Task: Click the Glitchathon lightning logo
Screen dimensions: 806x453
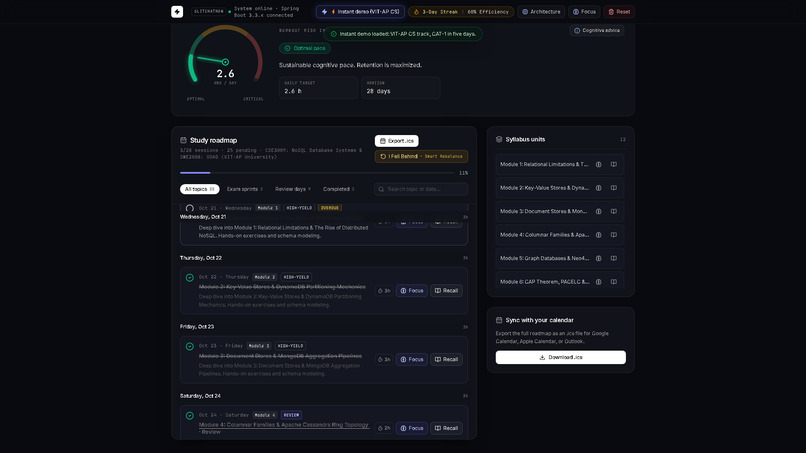Action: pyautogui.click(x=177, y=11)
